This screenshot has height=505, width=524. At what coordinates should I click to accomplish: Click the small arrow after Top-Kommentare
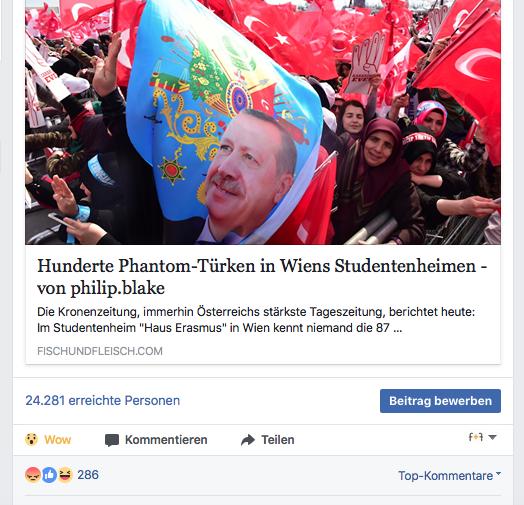[498, 474]
